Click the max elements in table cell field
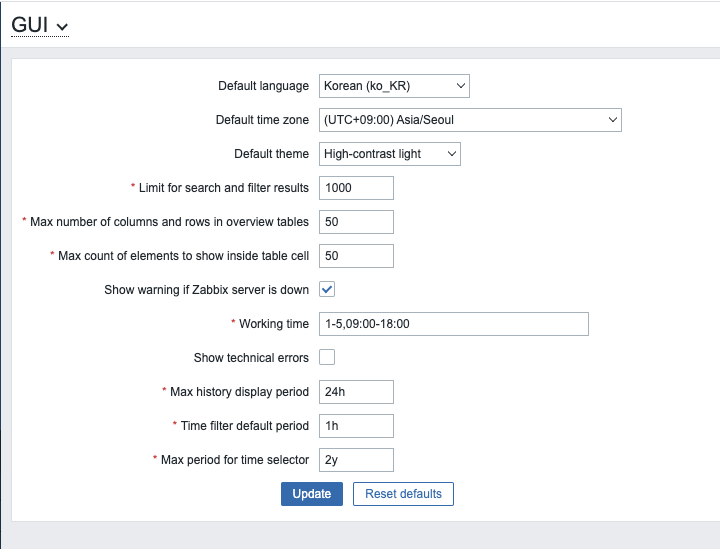The height and width of the screenshot is (549, 720). pyautogui.click(x=356, y=256)
